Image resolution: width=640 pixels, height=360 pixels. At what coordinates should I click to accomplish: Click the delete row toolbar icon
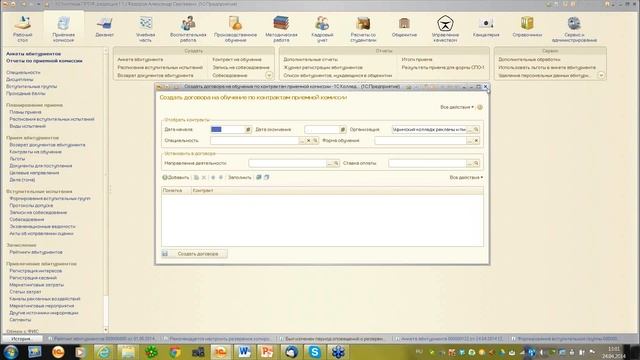(204, 178)
